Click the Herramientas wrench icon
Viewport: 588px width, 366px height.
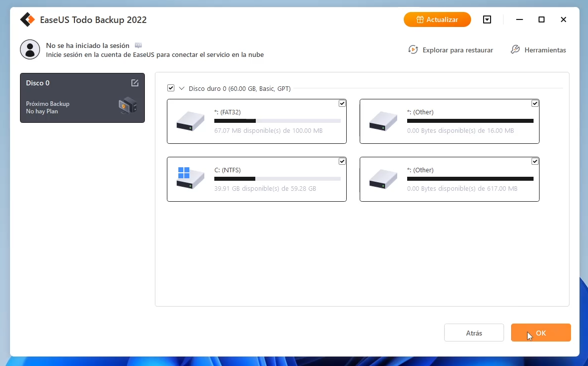tap(515, 50)
